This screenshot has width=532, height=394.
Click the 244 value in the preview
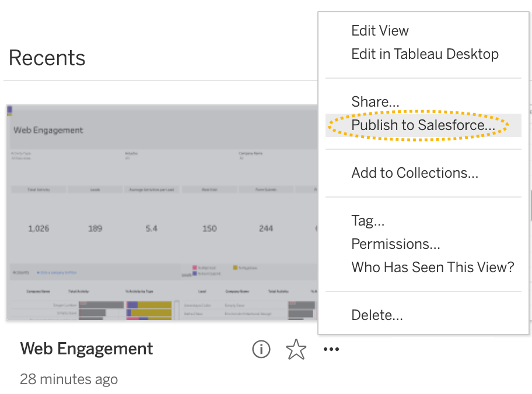pyautogui.click(x=266, y=228)
